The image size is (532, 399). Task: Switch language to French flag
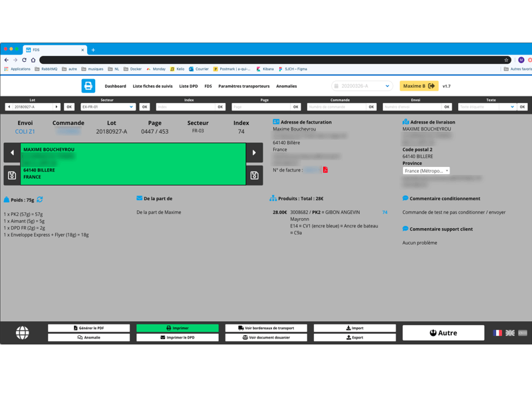point(497,332)
